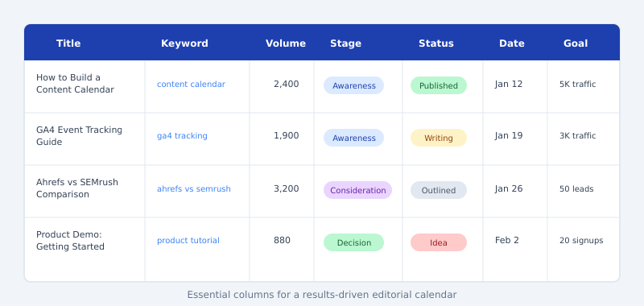Click the Feb 2 date cell
This screenshot has height=306, width=644.
[x=507, y=240]
